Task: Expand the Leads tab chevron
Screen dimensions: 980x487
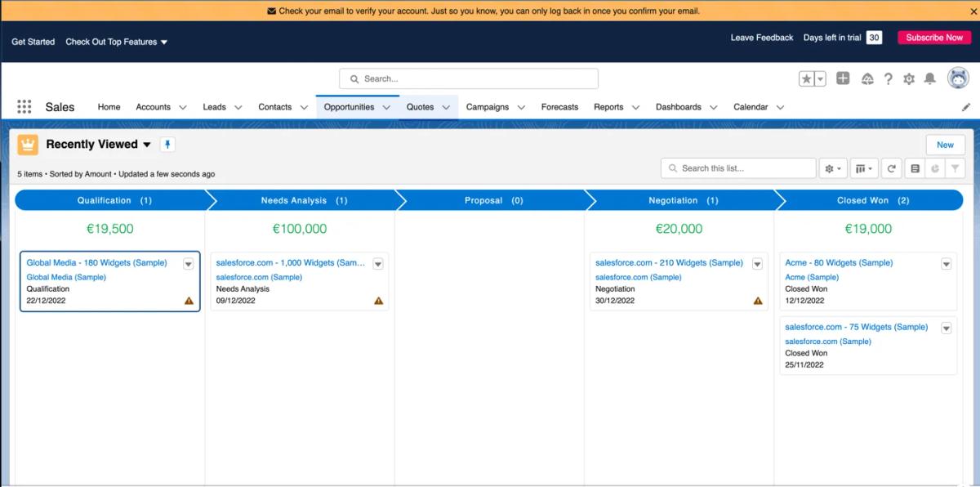Action: (238, 107)
